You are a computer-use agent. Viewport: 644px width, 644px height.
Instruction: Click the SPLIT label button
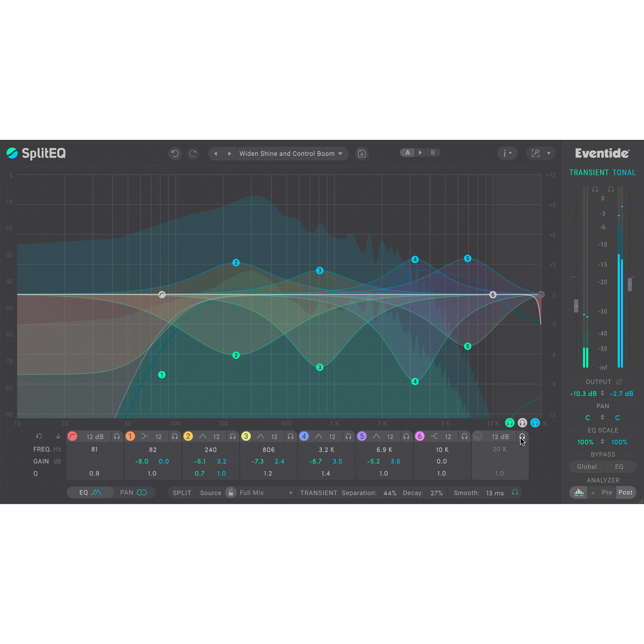pos(182,493)
